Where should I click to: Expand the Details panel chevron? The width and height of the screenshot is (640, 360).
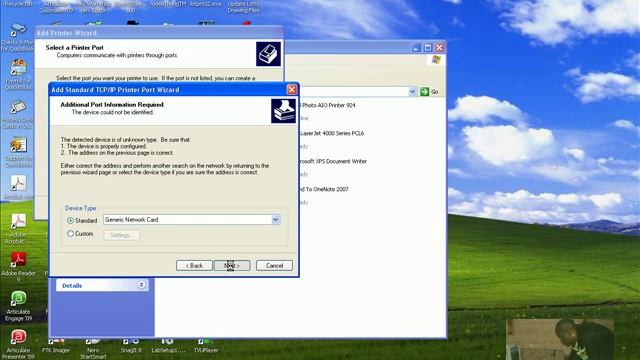point(142,285)
